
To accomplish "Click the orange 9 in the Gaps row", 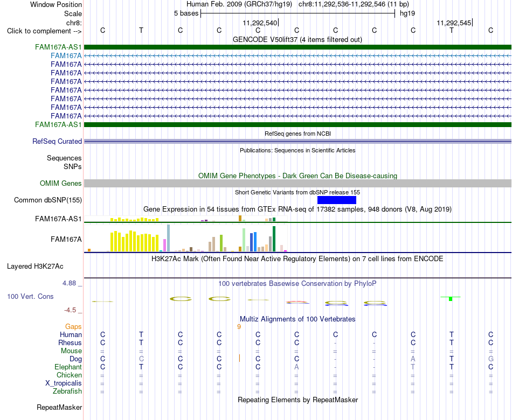I will (x=239, y=327).
